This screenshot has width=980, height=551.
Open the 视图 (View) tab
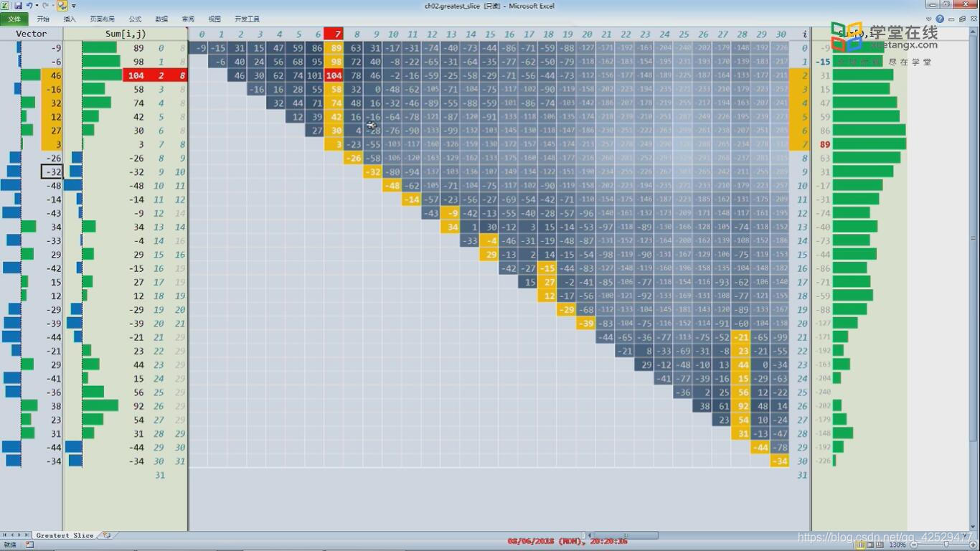tap(215, 19)
